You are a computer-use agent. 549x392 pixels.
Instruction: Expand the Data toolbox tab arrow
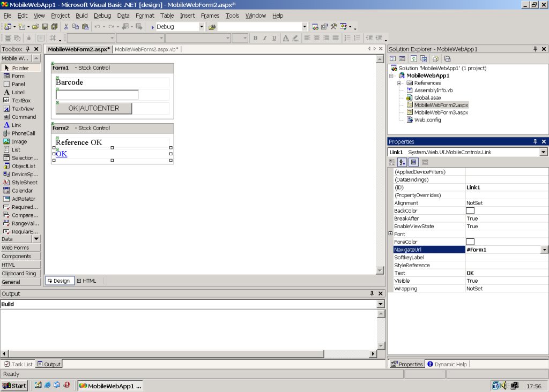pos(36,239)
